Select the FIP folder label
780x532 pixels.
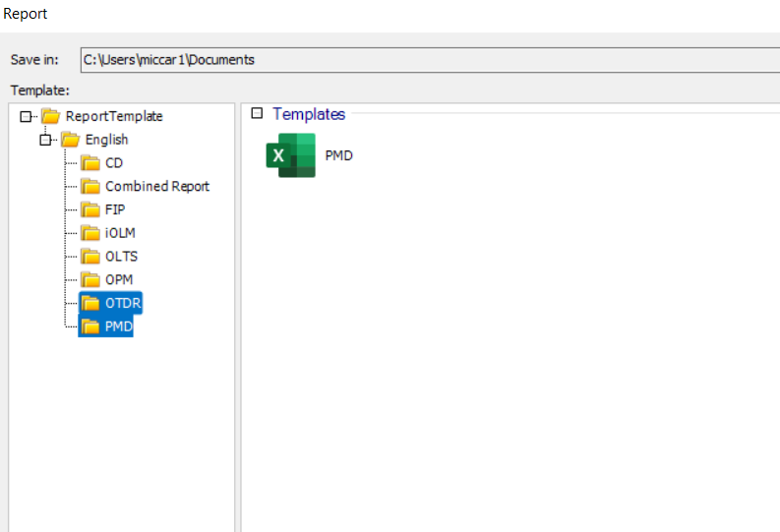click(x=115, y=209)
